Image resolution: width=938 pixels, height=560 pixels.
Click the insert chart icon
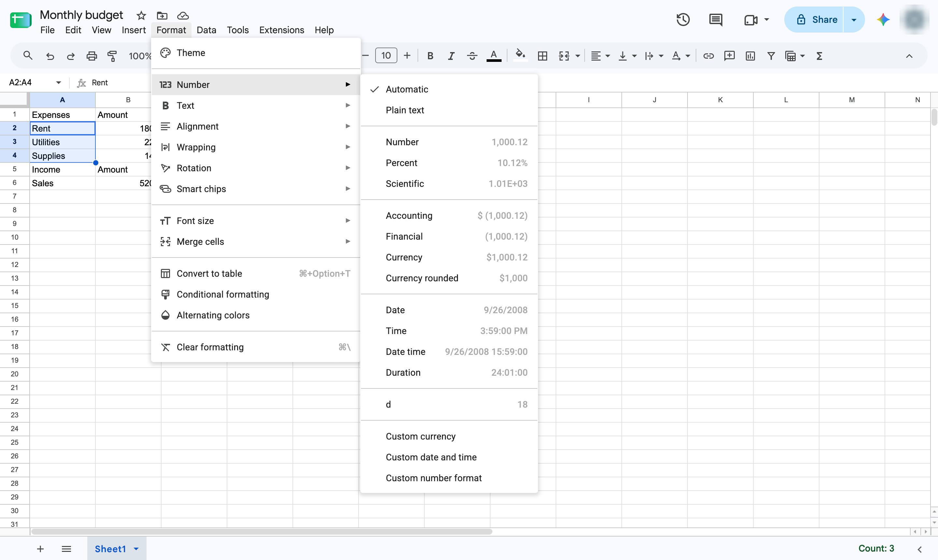tap(750, 56)
